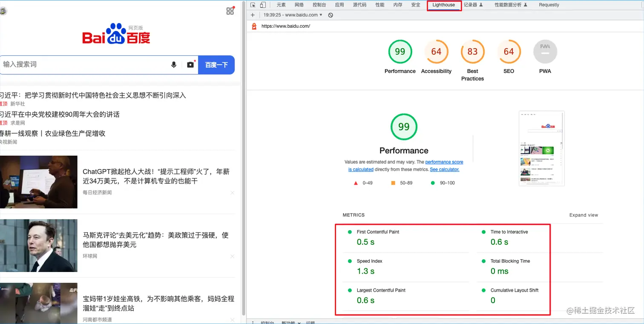The image size is (644, 324).
Task: Click Expand view in the metrics section
Action: 584,215
